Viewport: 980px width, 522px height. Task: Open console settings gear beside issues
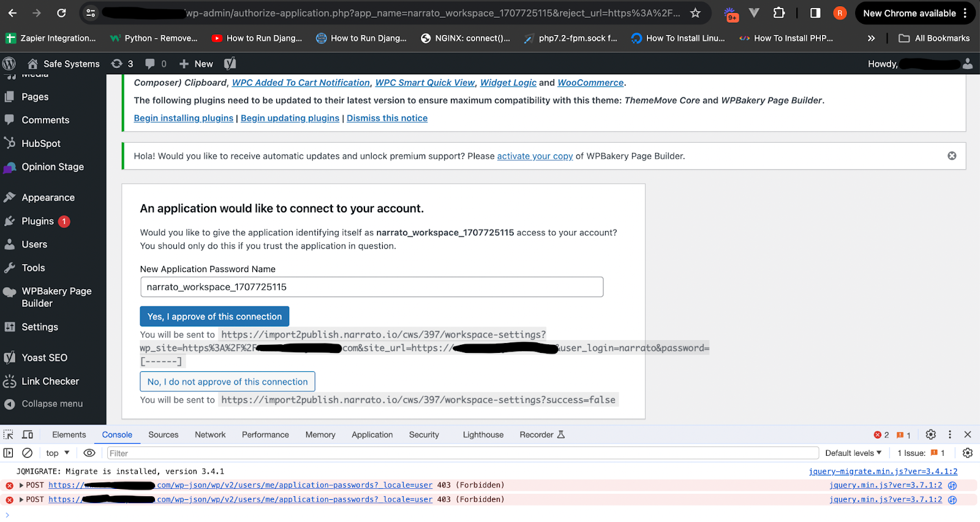pos(968,453)
